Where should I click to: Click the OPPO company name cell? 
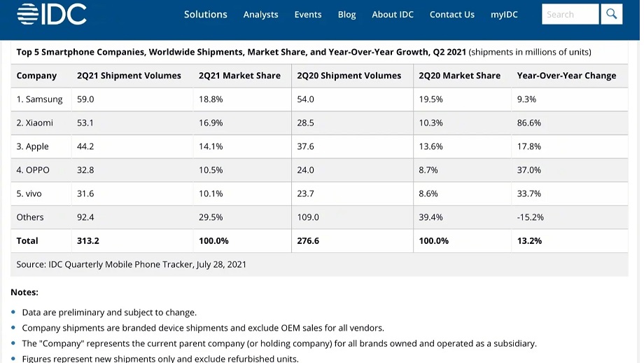[x=33, y=170]
